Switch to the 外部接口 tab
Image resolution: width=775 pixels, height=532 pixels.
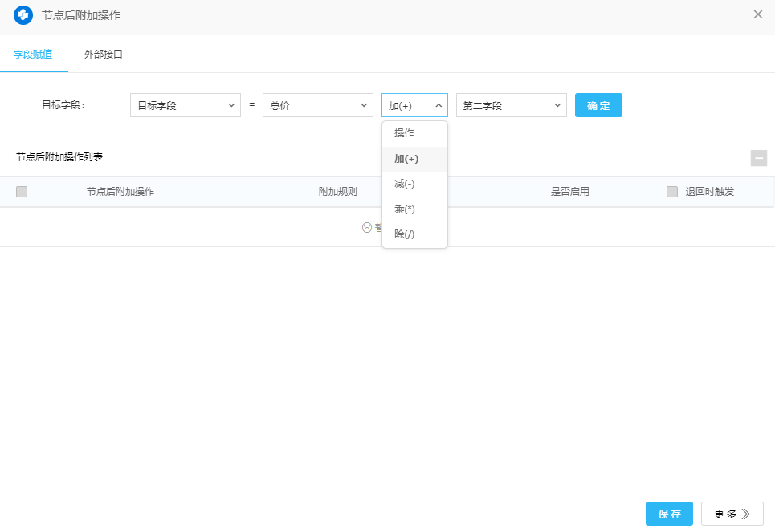click(104, 55)
